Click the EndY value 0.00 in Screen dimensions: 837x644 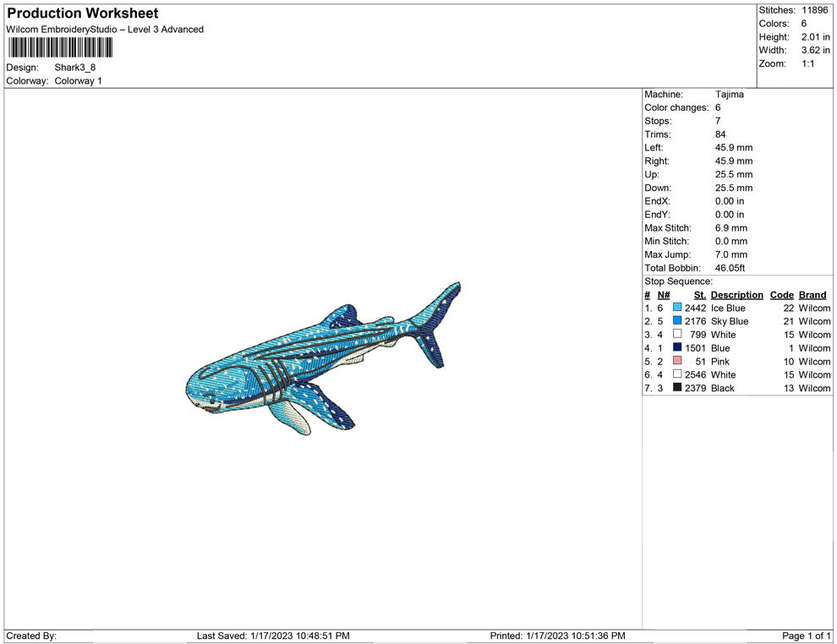pyautogui.click(x=730, y=214)
